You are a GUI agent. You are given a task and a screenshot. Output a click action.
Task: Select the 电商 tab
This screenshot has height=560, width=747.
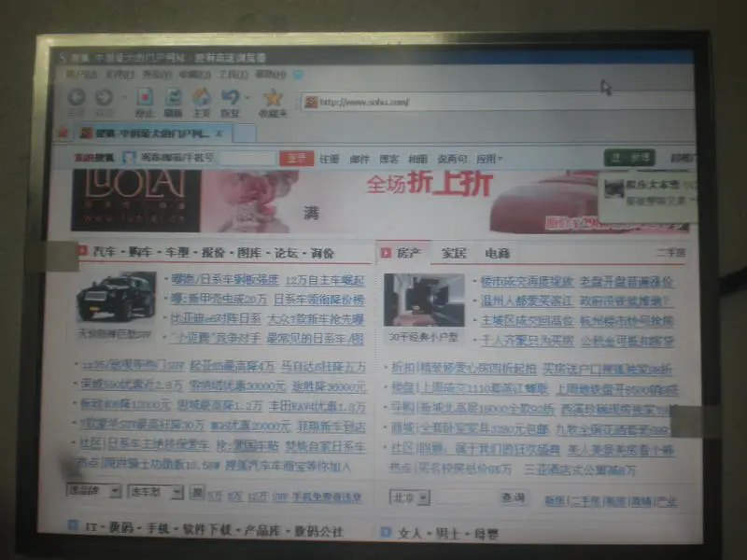(x=498, y=253)
